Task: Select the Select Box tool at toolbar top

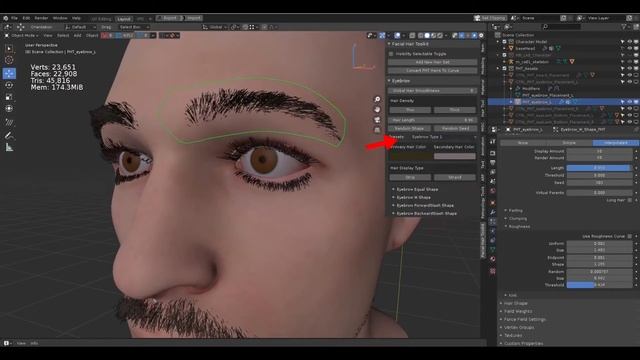Action: 9,48
